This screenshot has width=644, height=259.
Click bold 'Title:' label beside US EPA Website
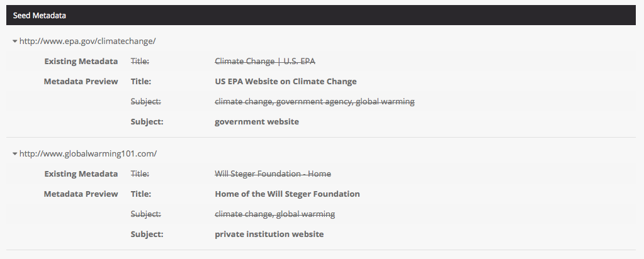tap(141, 82)
